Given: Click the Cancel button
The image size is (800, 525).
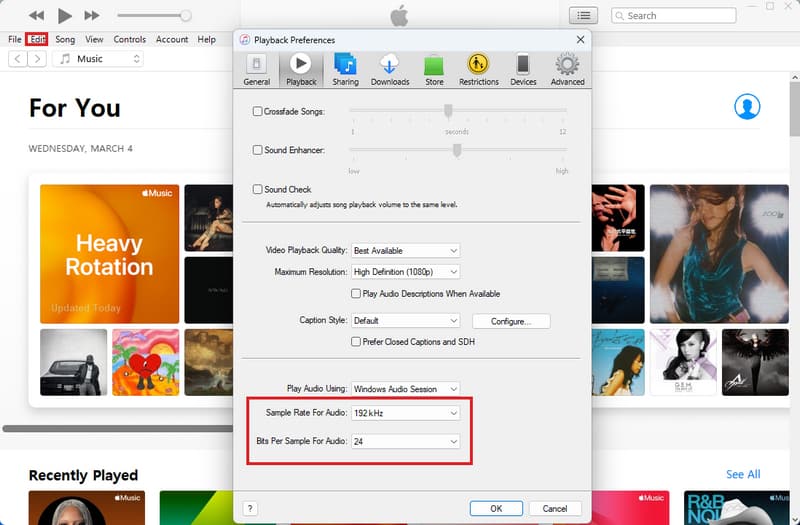Looking at the screenshot, I should (x=555, y=508).
